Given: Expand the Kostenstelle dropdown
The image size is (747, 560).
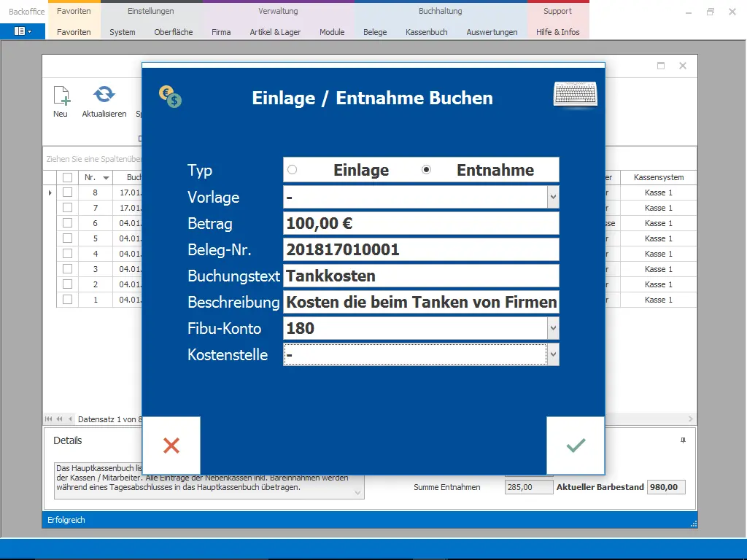Looking at the screenshot, I should [x=552, y=355].
